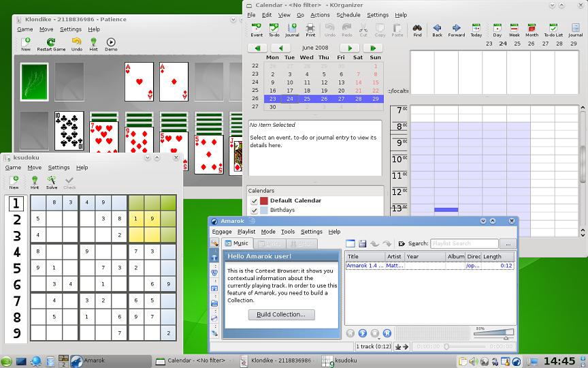
Task: Click the Playlist Search field in Amarok
Action: [464, 244]
